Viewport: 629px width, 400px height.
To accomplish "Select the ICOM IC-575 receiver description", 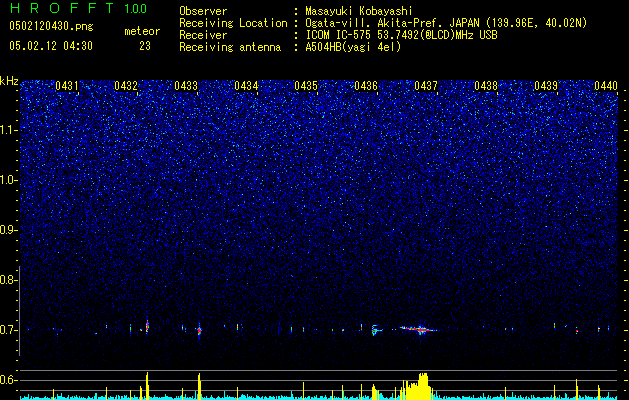I will [x=402, y=35].
